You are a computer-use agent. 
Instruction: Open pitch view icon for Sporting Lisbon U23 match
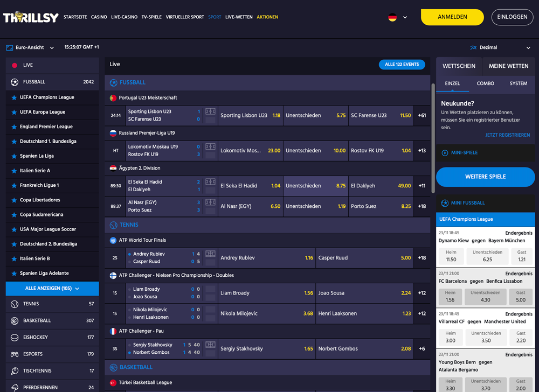tap(210, 111)
